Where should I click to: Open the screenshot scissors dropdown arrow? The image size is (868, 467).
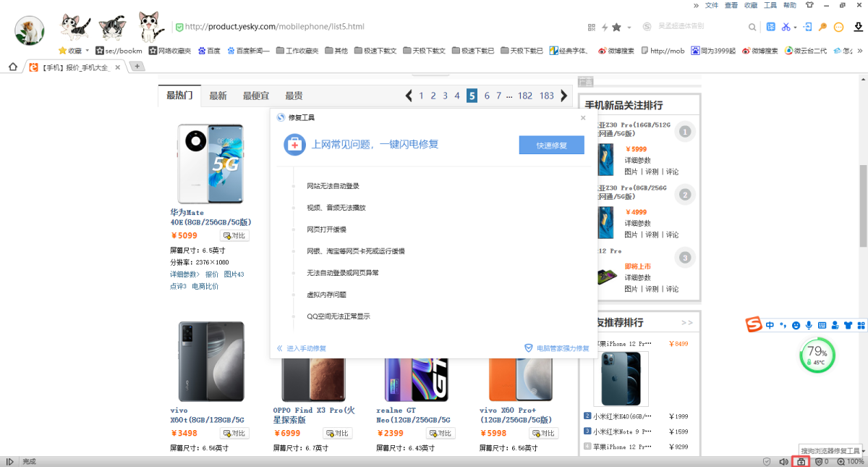tap(795, 28)
